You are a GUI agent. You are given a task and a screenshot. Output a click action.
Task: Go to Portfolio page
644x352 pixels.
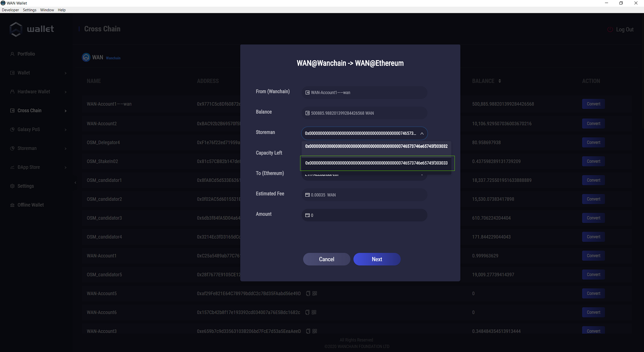point(26,54)
